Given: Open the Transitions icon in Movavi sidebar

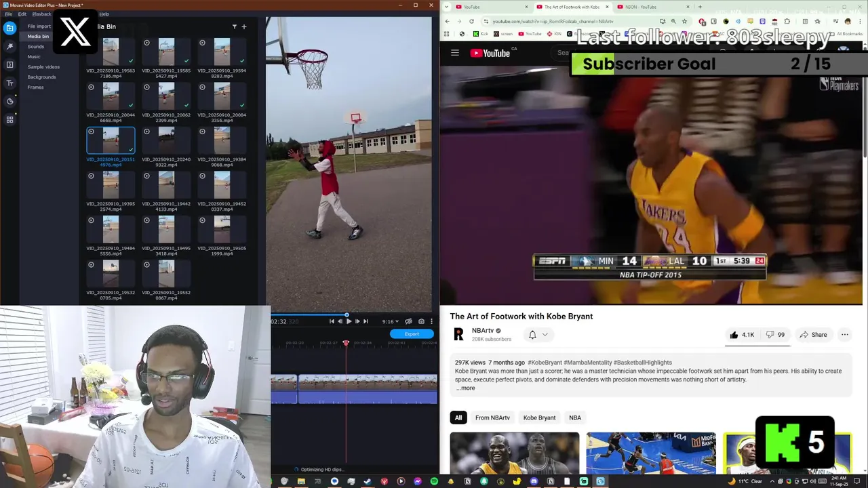Looking at the screenshot, I should 9,64.
